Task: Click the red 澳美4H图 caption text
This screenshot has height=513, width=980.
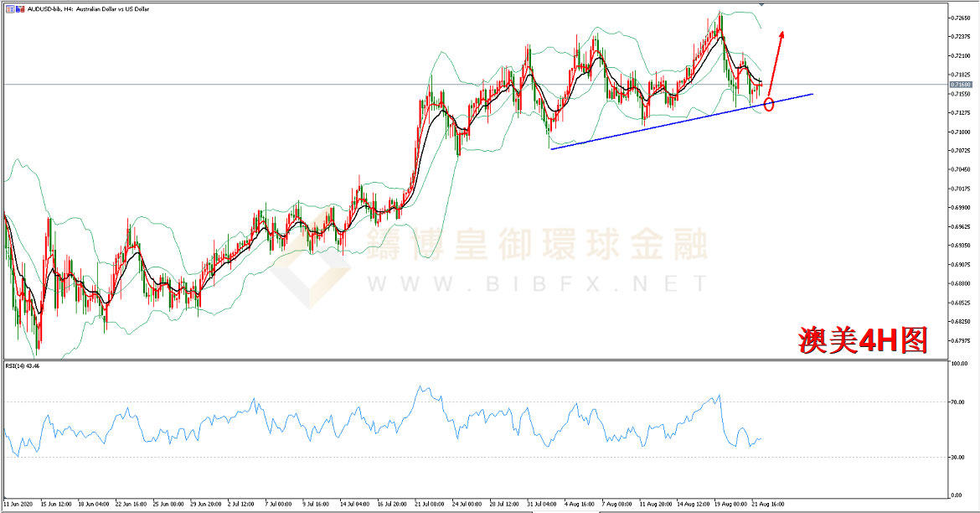Action: tap(863, 339)
